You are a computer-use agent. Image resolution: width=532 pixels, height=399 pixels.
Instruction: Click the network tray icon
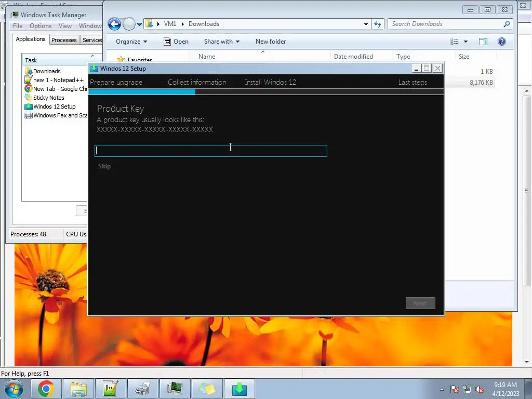pyautogui.click(x=467, y=389)
